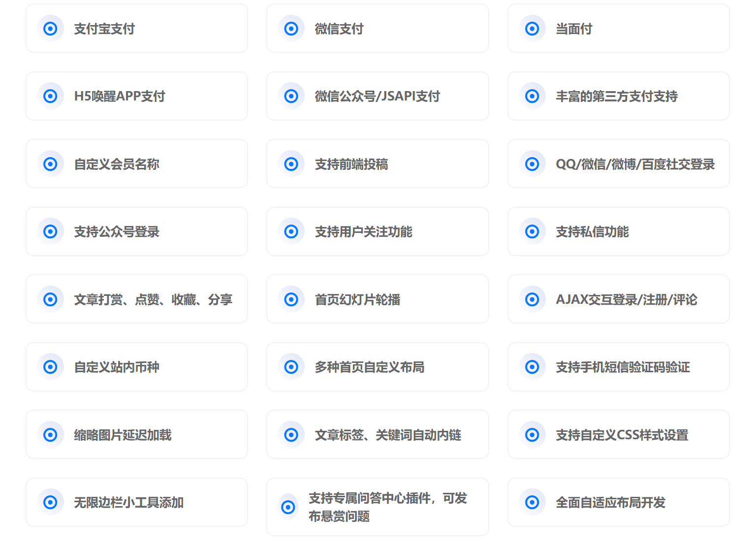
Task: Click the "AJAX交互登录/注册/评论" label
Action: [x=627, y=300]
